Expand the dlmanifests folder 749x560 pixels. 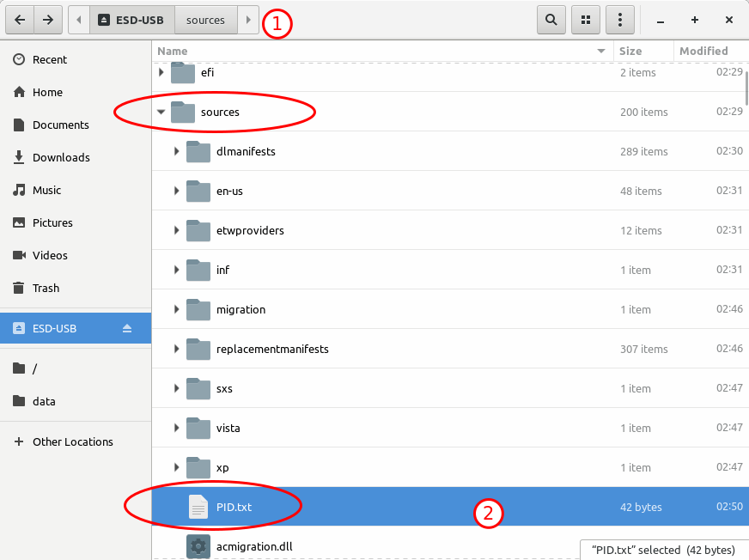176,151
